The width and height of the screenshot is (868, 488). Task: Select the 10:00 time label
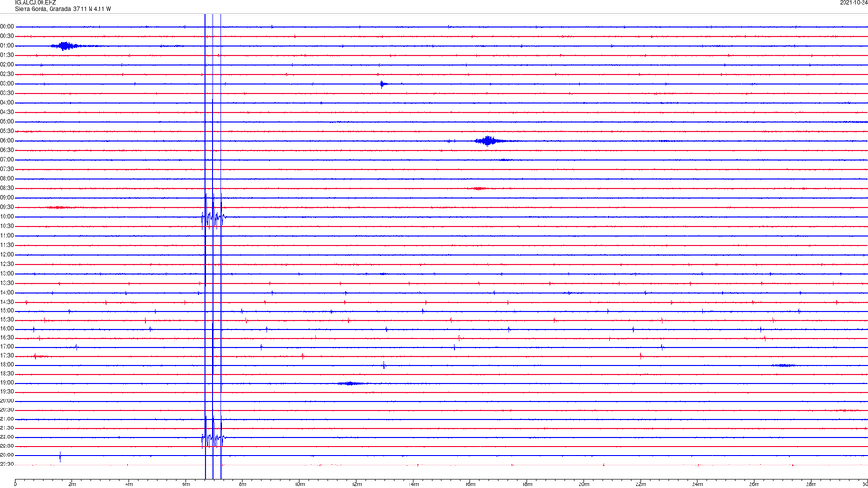pos(6,216)
